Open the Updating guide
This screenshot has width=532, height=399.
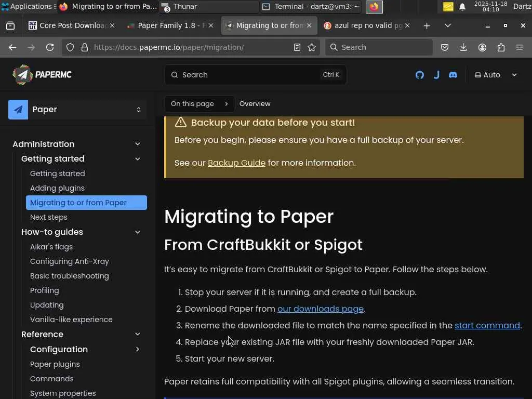[x=46, y=305]
